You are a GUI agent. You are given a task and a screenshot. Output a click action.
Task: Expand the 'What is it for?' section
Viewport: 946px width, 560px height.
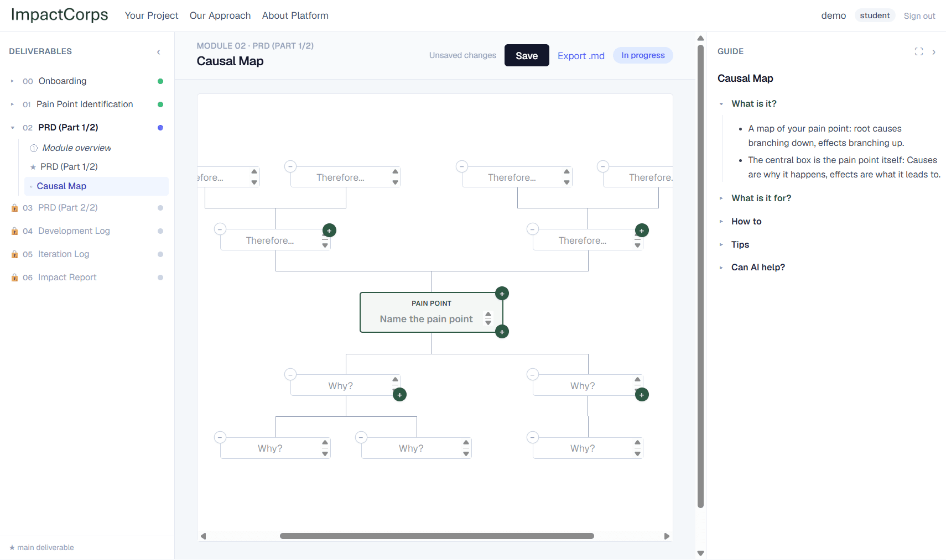click(x=761, y=198)
